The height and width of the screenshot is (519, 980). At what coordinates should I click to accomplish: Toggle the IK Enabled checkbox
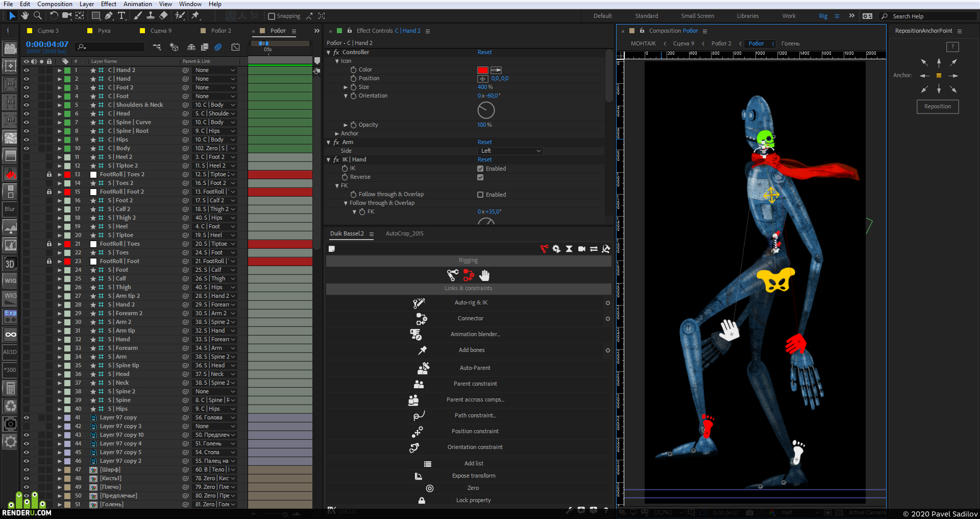pos(480,169)
